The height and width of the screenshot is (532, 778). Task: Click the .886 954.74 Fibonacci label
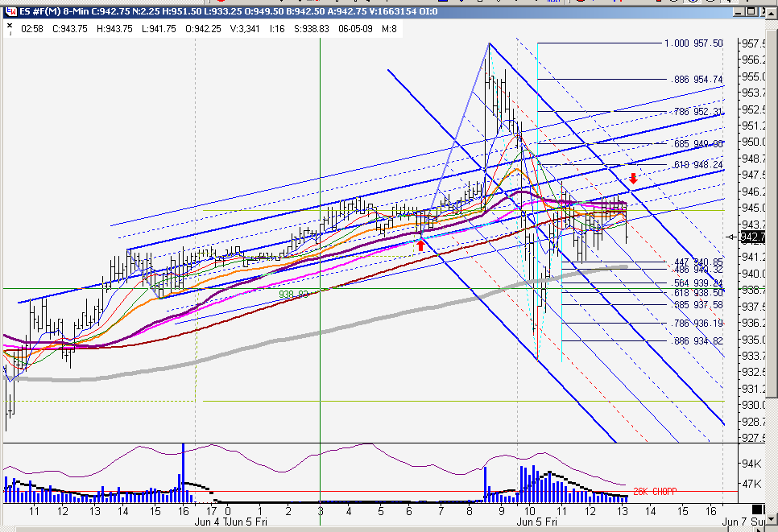(697, 80)
